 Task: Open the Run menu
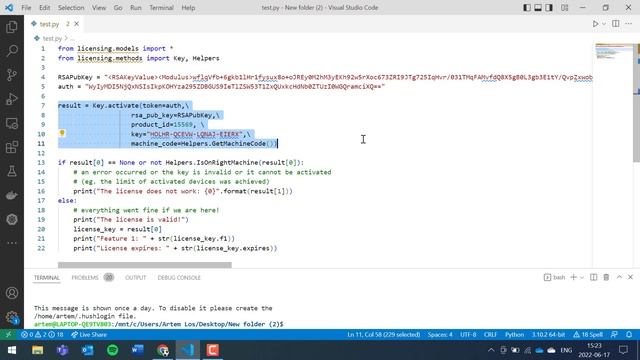pos(136,8)
